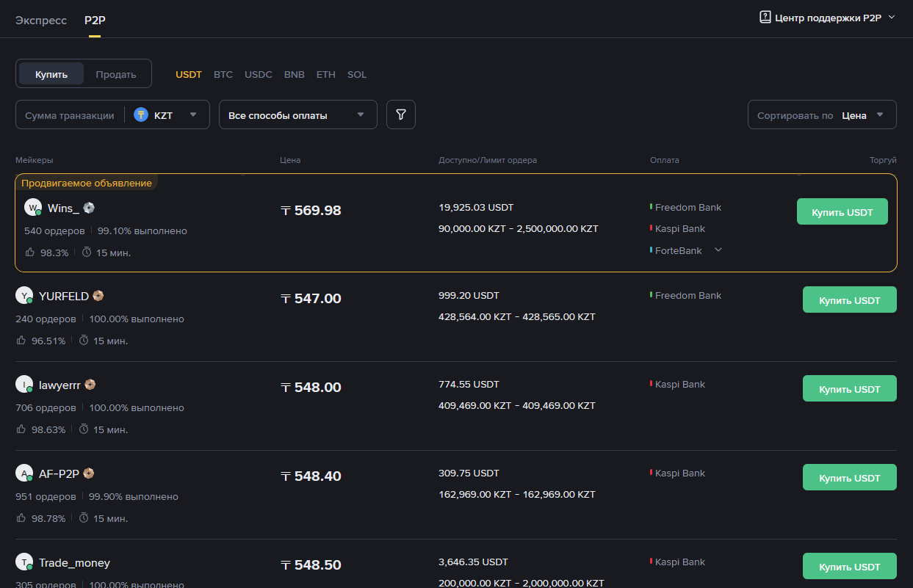Click the AF-P2P verified badge icon
The height and width of the screenshot is (588, 913).
(x=88, y=473)
